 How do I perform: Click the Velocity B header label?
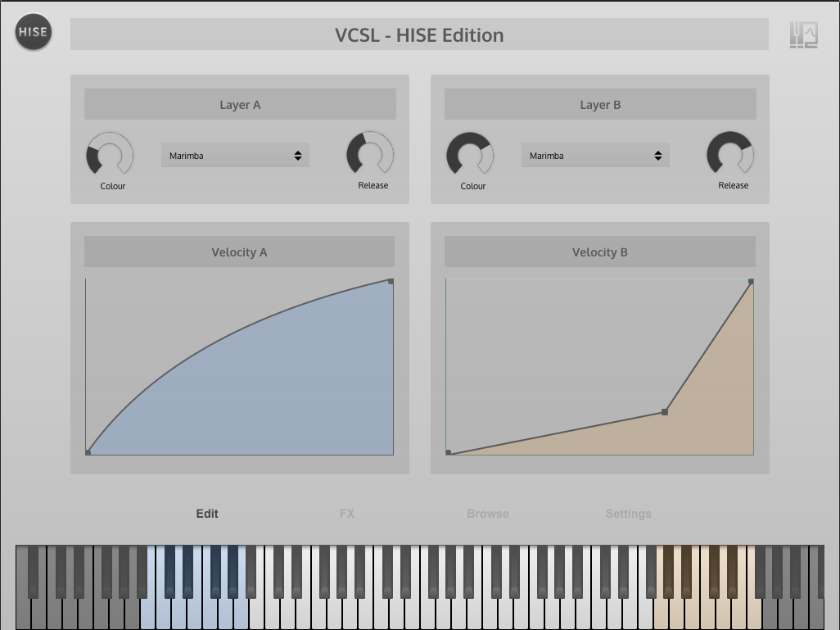(x=599, y=252)
